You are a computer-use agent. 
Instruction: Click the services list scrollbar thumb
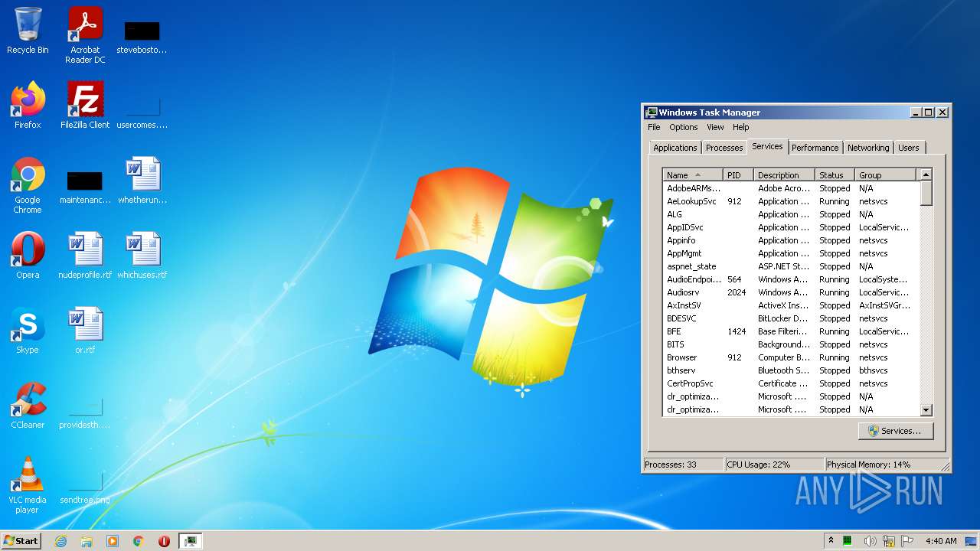point(926,193)
